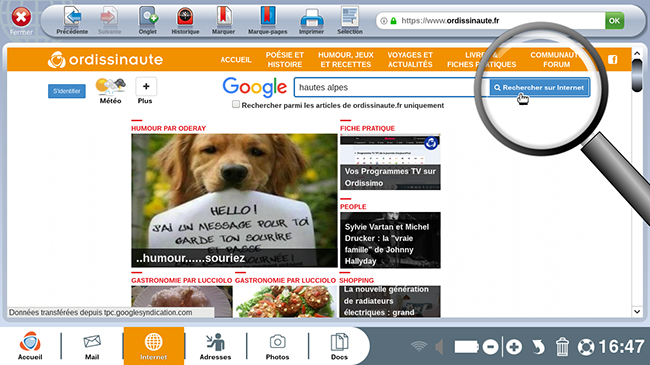Click the FICHE PRATIQUE heading
650x365 pixels.
point(367,129)
